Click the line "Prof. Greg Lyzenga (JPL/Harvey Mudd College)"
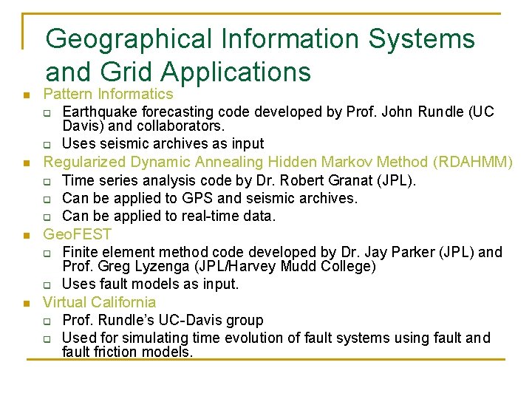 (x=219, y=266)
